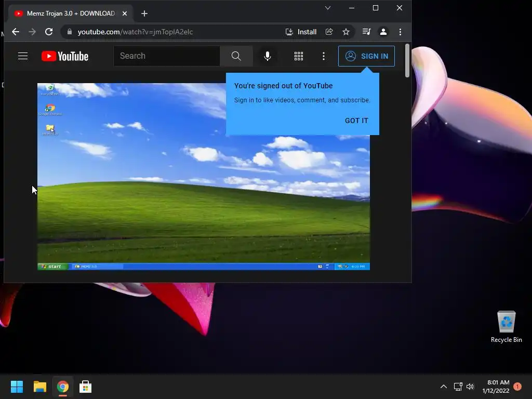Click the SIGN IN button
Viewport: 532px width, 399px height.
point(366,56)
